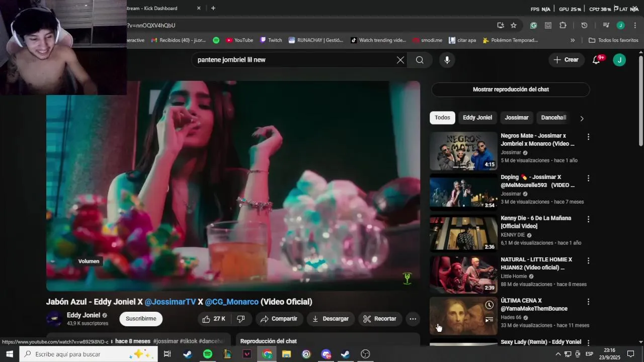Click the Eddy Joniel channel avatar

pos(54,319)
